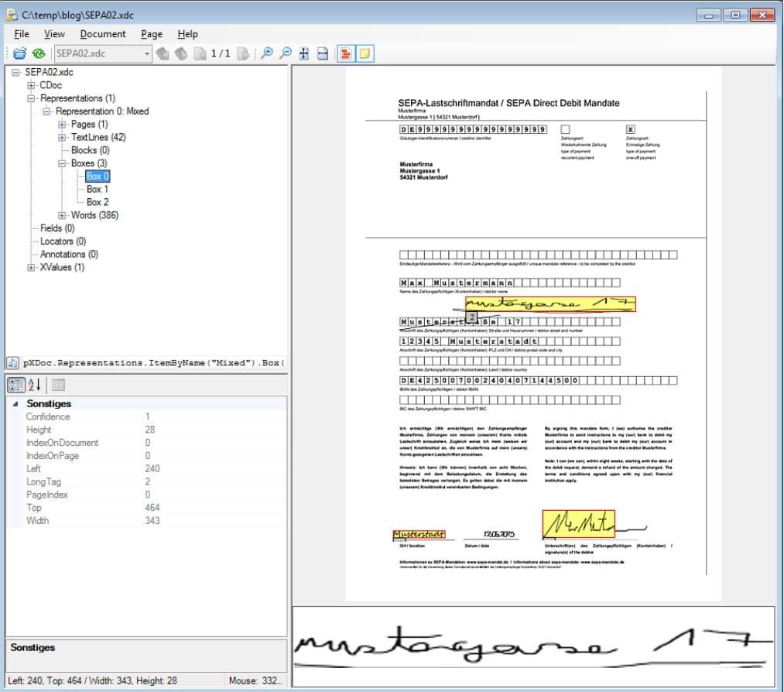Sort properties alphabetically with A-Z icon
The height and width of the screenshot is (692, 784).
(35, 385)
